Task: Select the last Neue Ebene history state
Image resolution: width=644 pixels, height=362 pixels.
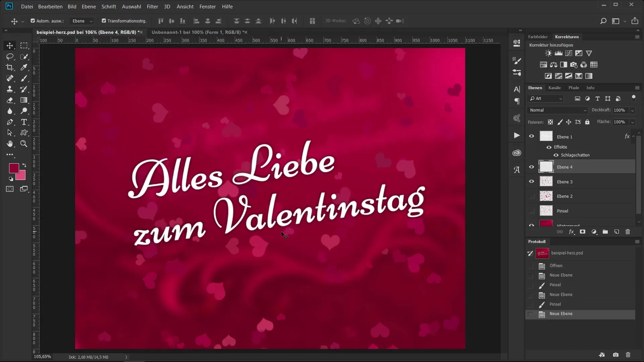Action: pyautogui.click(x=580, y=314)
